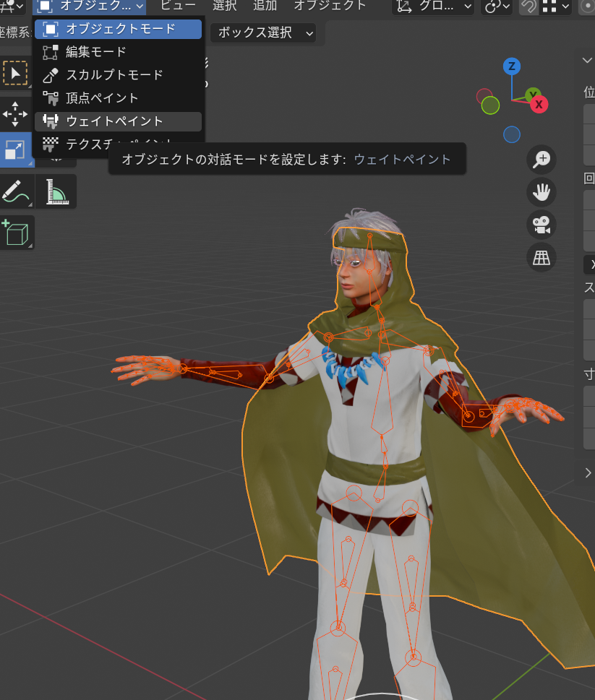
Task: Switch to Sculpt Mode (スカルプトモード)
Action: pyautogui.click(x=118, y=75)
